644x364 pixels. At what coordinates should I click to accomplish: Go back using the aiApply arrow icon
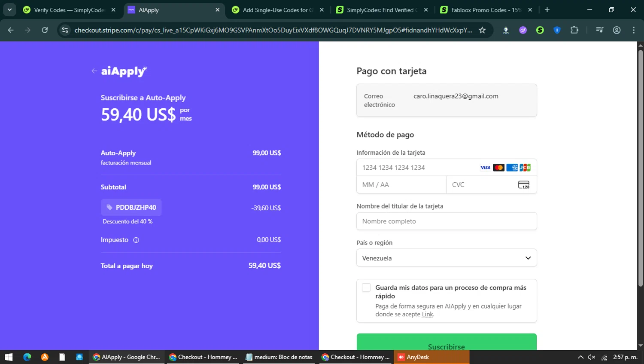click(94, 71)
